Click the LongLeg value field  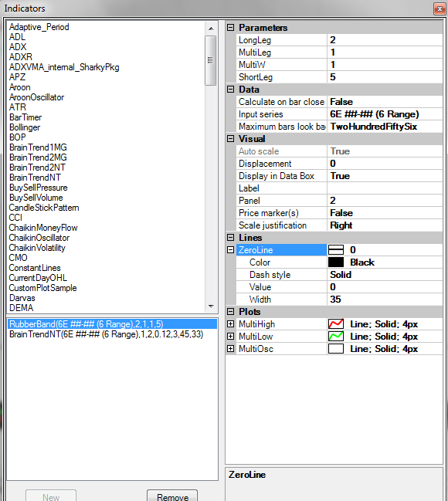[x=385, y=40]
